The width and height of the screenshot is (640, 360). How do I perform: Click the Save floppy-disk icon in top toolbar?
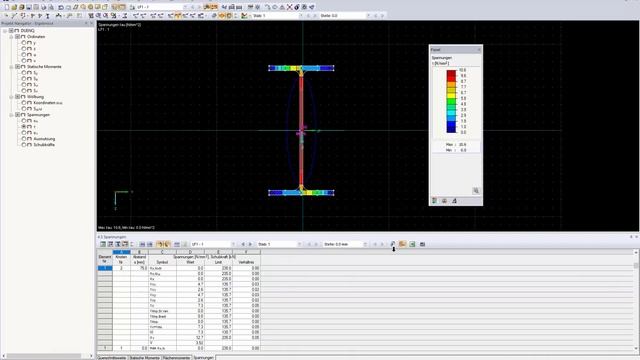(29, 7)
